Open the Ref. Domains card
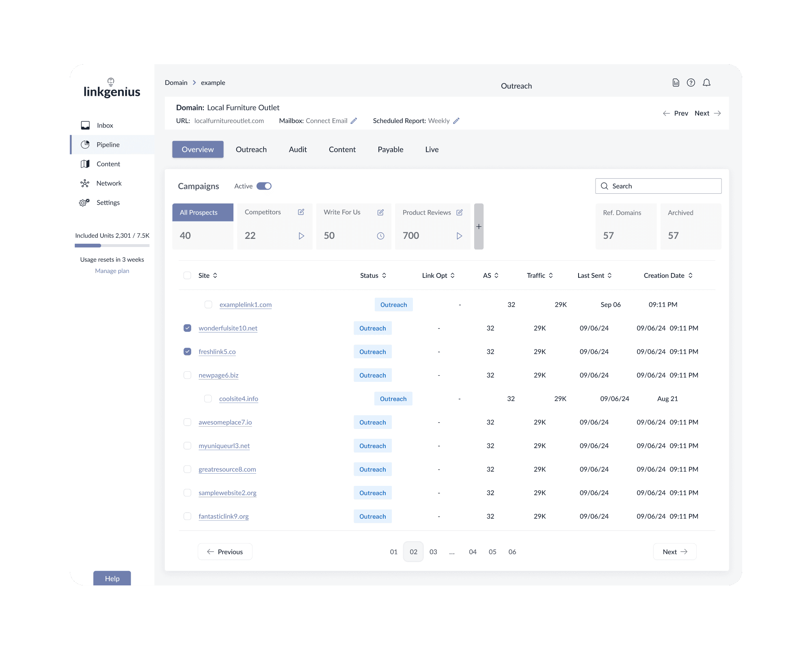 point(626,226)
